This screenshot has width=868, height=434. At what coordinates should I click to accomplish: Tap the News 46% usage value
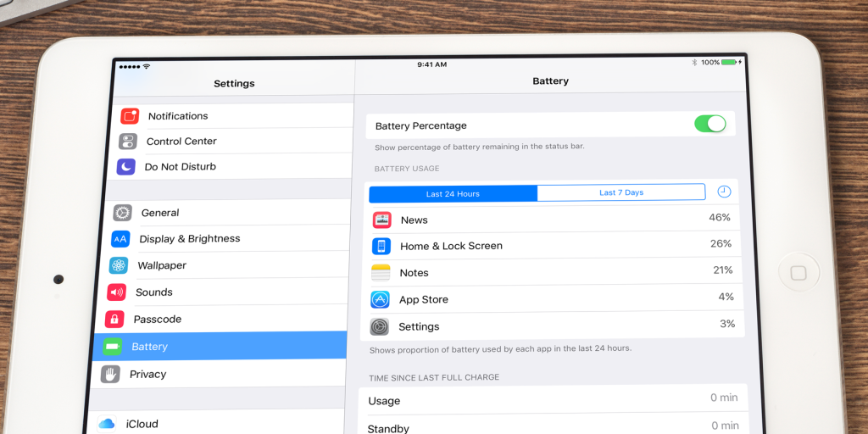click(x=720, y=218)
